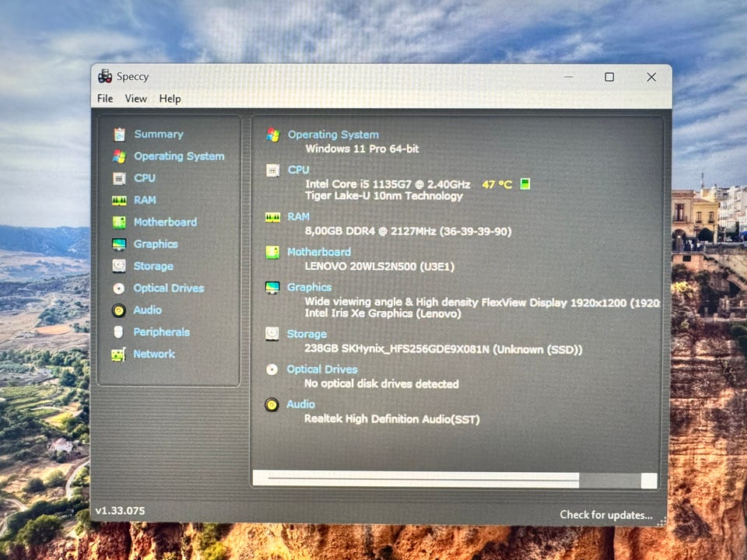Viewport: 747px width, 560px height.
Task: Open Audio section in sidebar
Action: point(148,310)
